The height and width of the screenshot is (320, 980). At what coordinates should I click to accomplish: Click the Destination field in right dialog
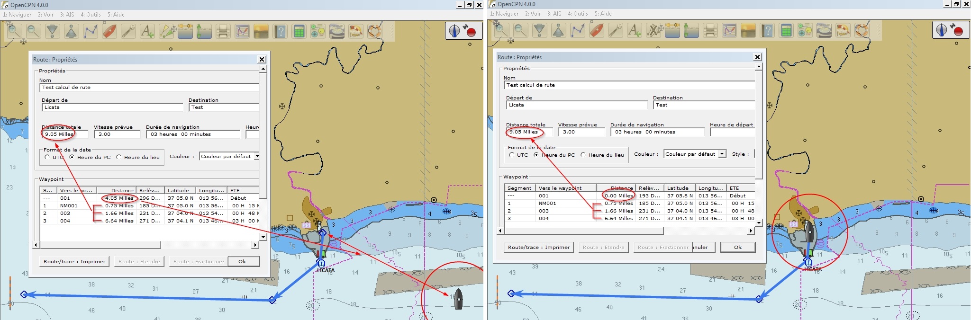point(704,105)
